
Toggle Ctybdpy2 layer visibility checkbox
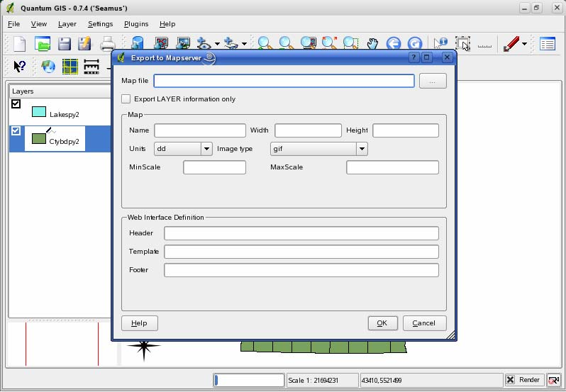coord(16,130)
